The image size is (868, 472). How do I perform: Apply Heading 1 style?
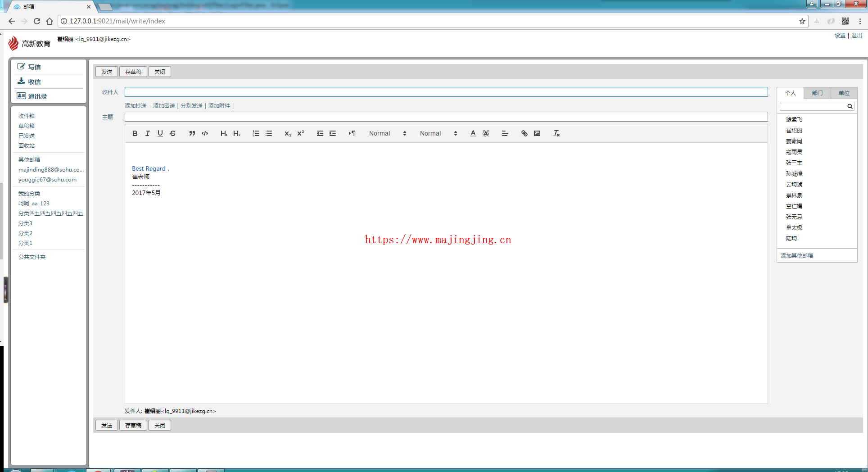click(224, 133)
